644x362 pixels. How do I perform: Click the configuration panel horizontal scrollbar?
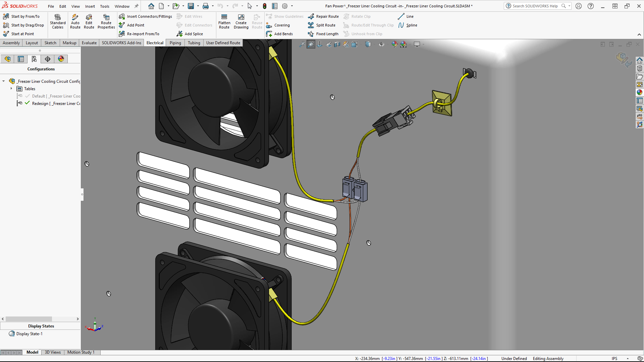[x=29, y=319]
